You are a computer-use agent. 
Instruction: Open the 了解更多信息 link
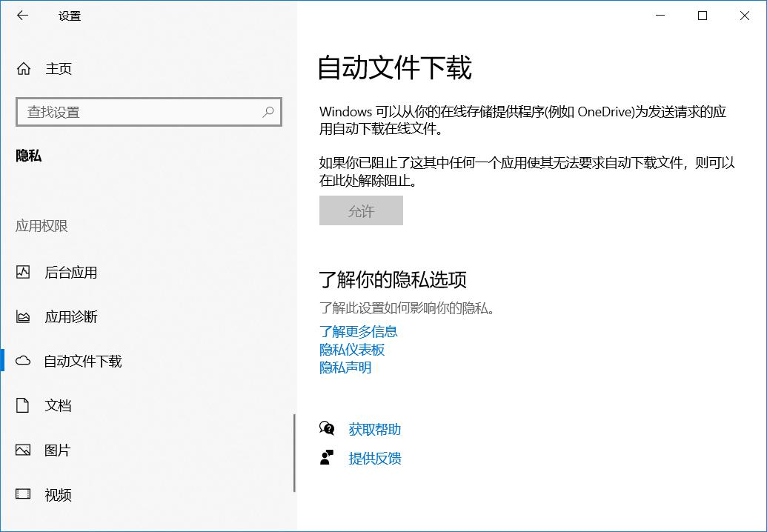358,331
